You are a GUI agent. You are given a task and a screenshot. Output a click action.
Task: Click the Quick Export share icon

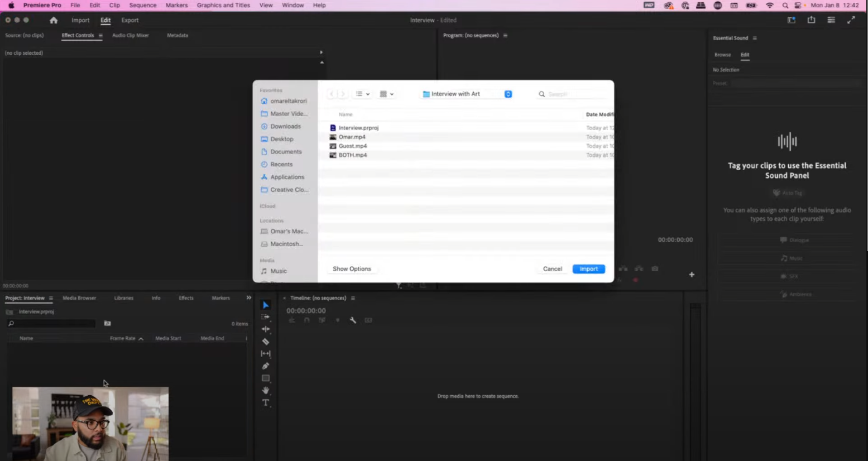[811, 20]
